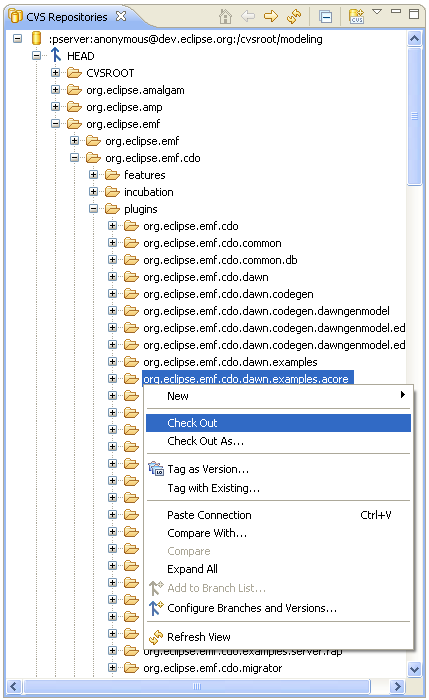The height and width of the screenshot is (700, 429).
Task: Click the org.eclipse.emf.cdo.common.db folder icon
Action: click(x=131, y=259)
